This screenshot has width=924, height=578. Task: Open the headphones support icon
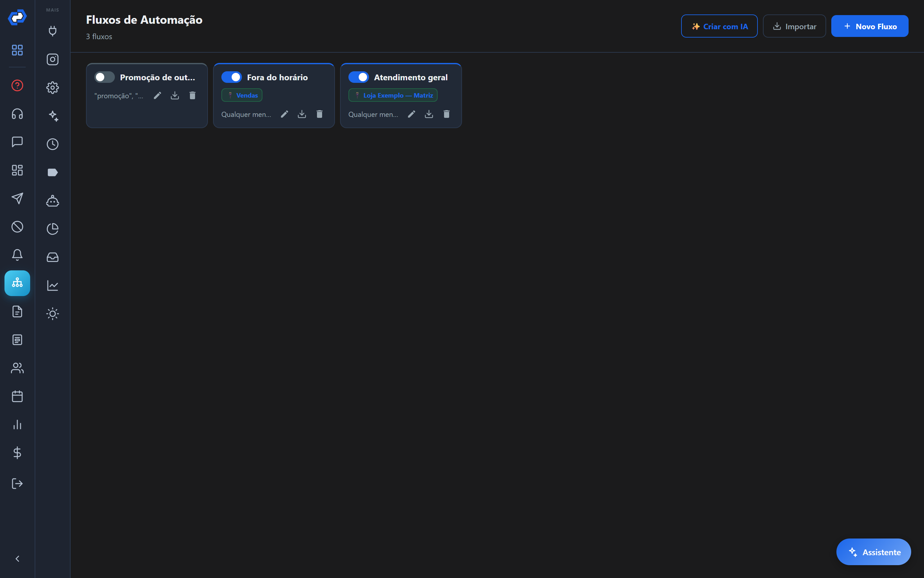tap(17, 114)
